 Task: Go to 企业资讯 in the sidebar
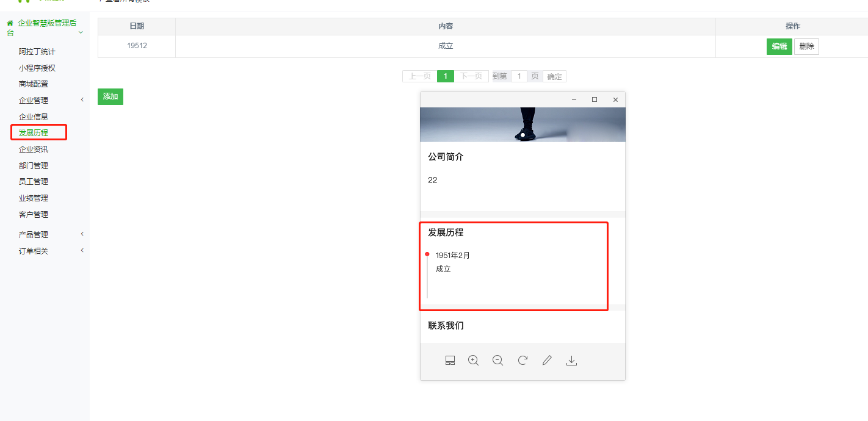coord(34,149)
